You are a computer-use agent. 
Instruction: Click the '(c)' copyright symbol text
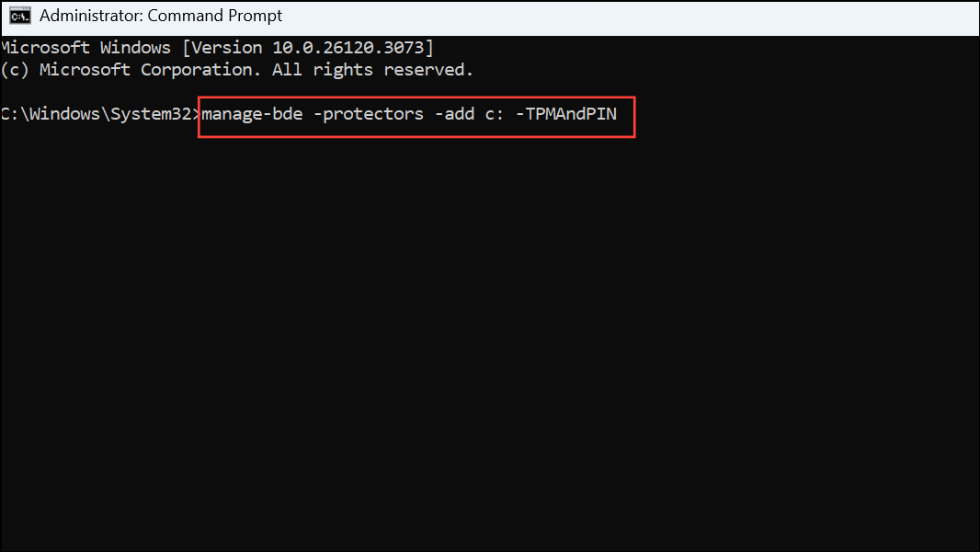click(x=15, y=70)
